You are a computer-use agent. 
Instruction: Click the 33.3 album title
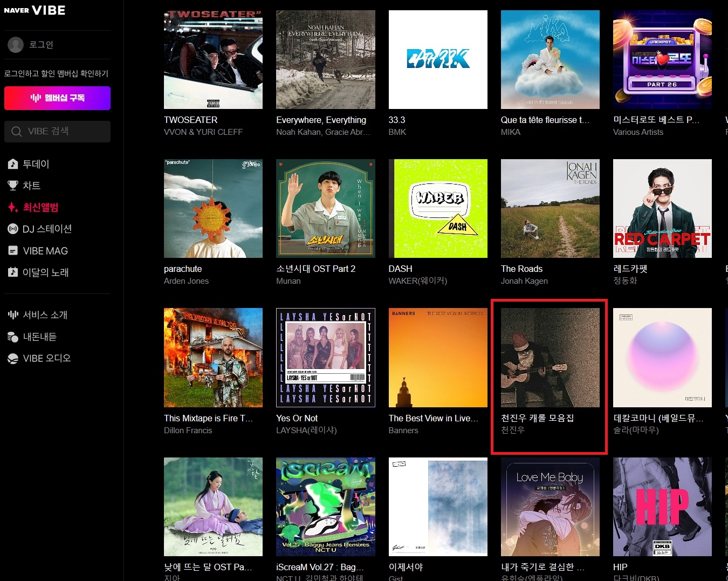pos(397,120)
